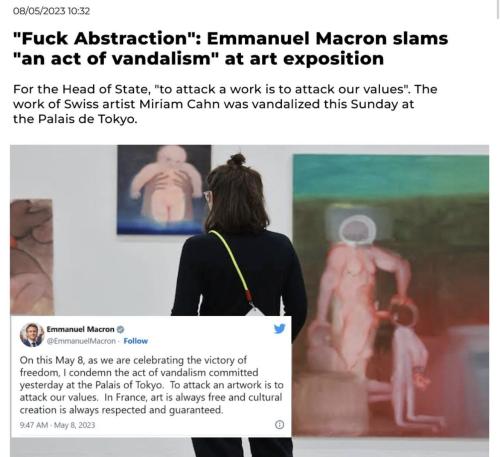Open the info icon at tweet's bottom

[x=279, y=424]
